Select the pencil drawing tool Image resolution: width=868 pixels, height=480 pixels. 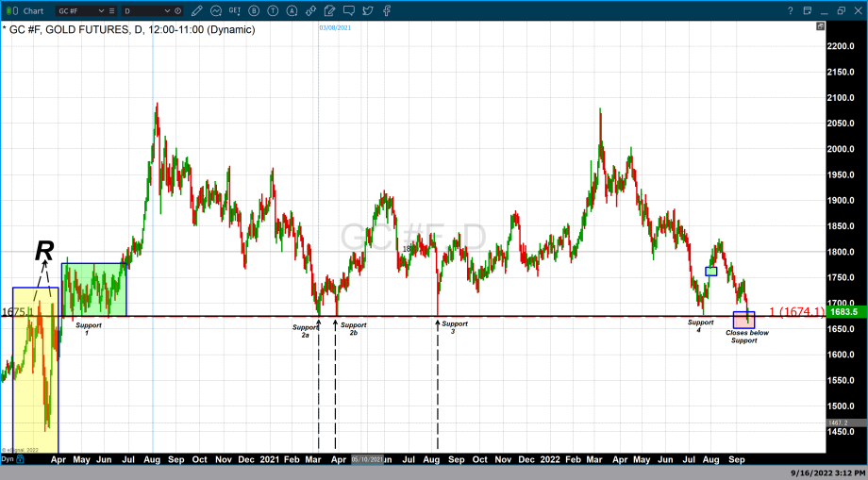tap(197, 10)
